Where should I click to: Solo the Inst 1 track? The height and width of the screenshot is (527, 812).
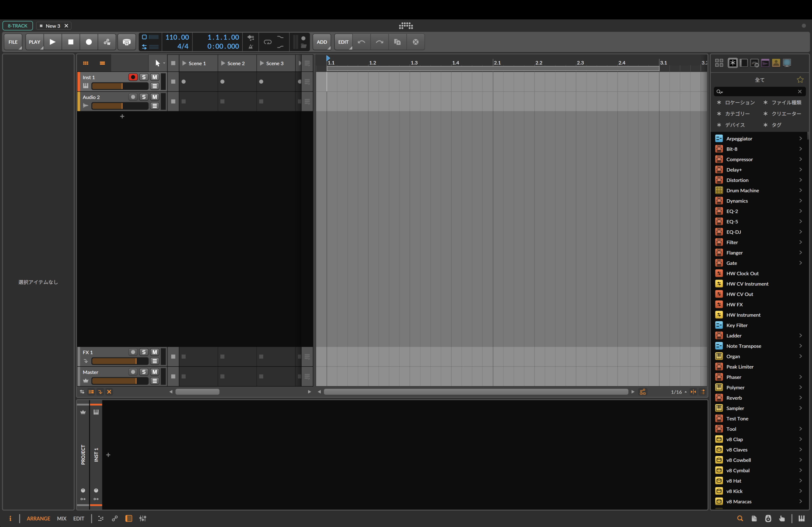(144, 77)
